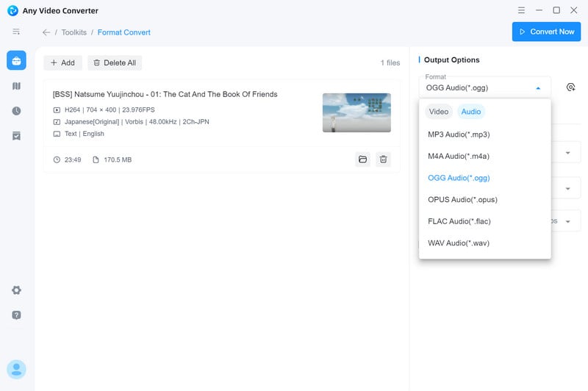Switch to the Video format tab
Viewport: 588px width, 391px height.
(438, 112)
